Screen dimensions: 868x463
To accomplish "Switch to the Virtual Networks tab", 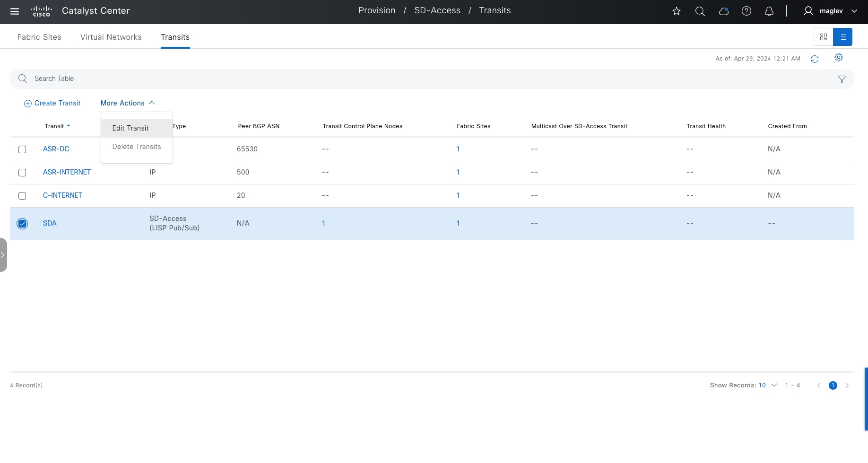I will click(111, 37).
